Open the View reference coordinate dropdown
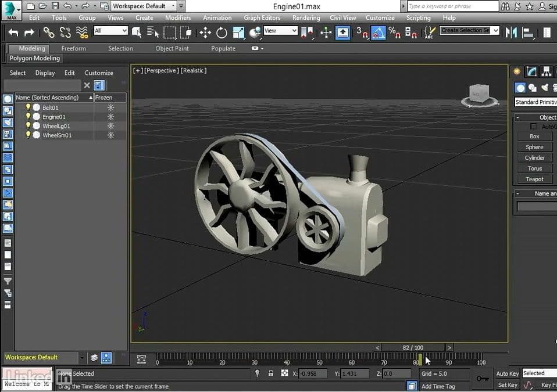Viewport: 557px width, 392px height. tap(280, 31)
